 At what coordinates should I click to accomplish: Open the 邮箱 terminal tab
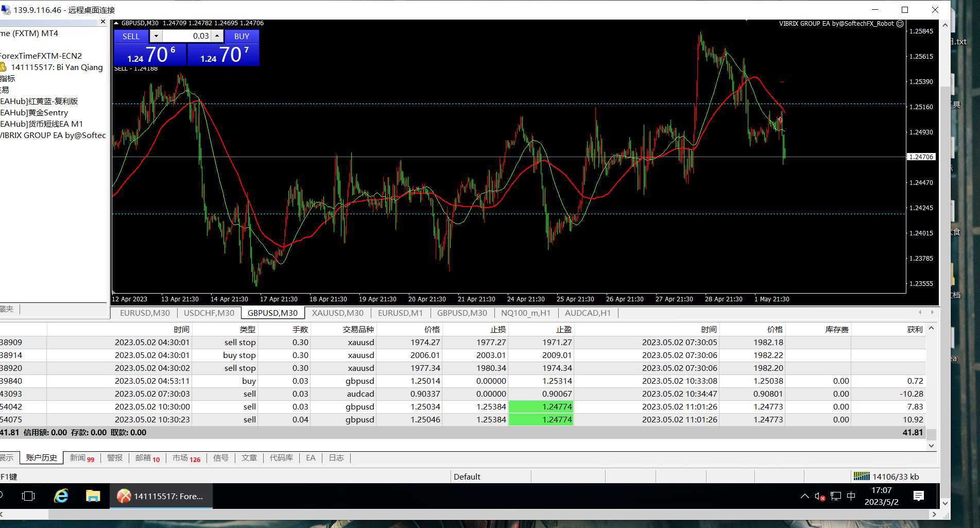(x=148, y=458)
